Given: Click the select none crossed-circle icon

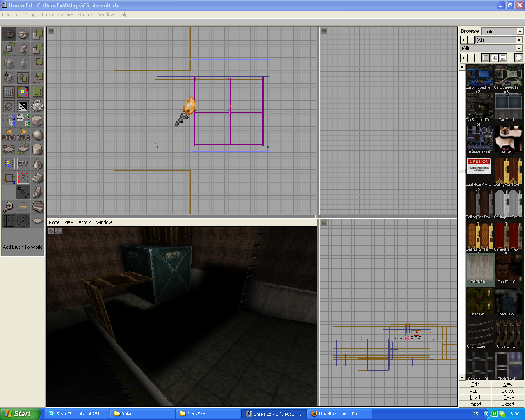Looking at the screenshot, I should pyautogui.click(x=9, y=106).
